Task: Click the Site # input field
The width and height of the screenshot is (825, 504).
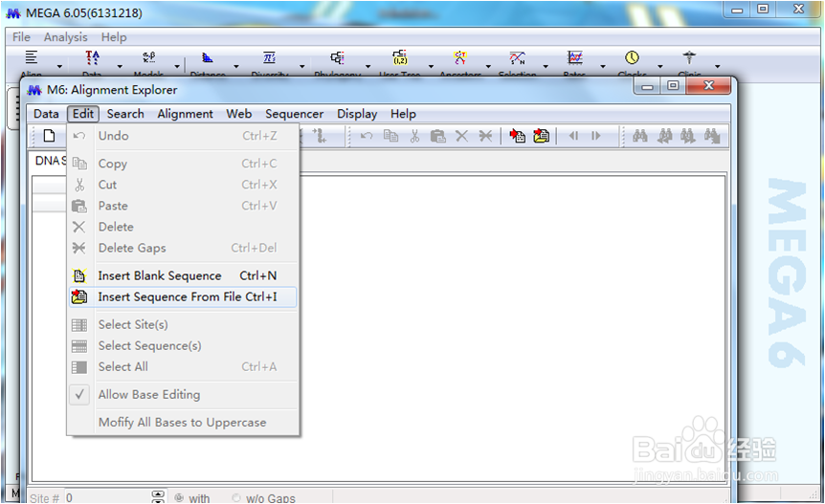Action: point(107,497)
